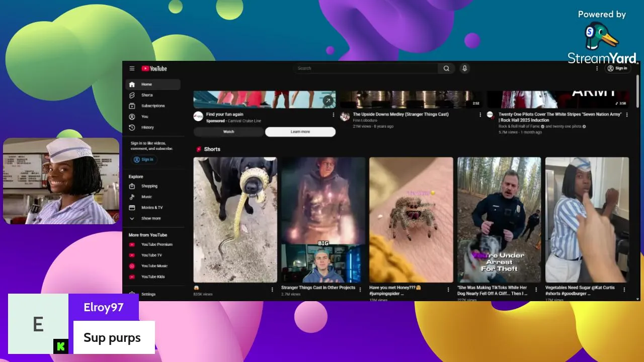Open the three-dot settings menu beside Sign in

point(597,68)
